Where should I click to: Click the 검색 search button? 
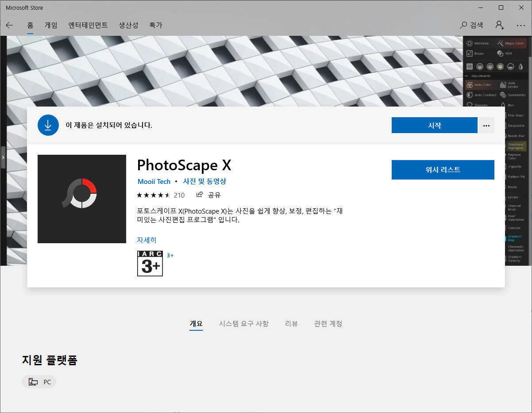point(472,25)
